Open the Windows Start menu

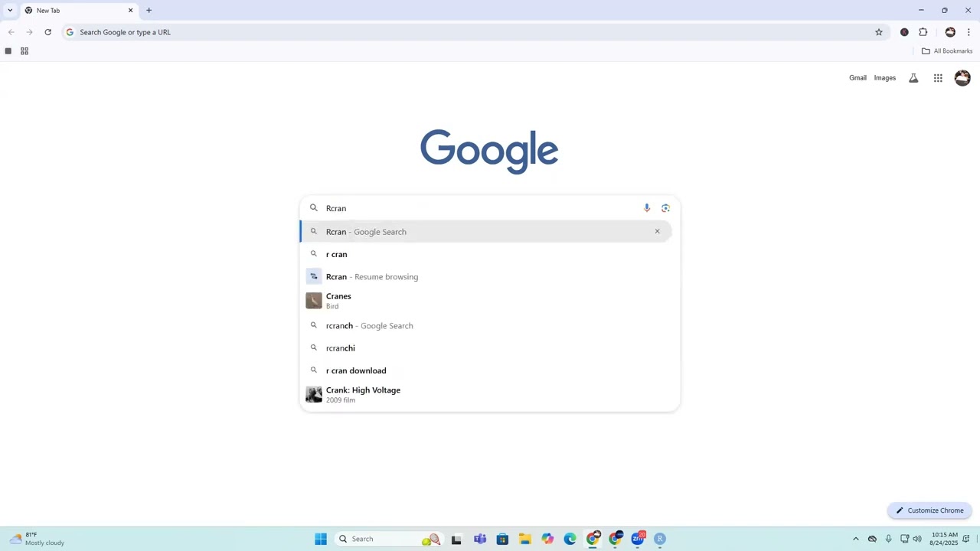321,539
